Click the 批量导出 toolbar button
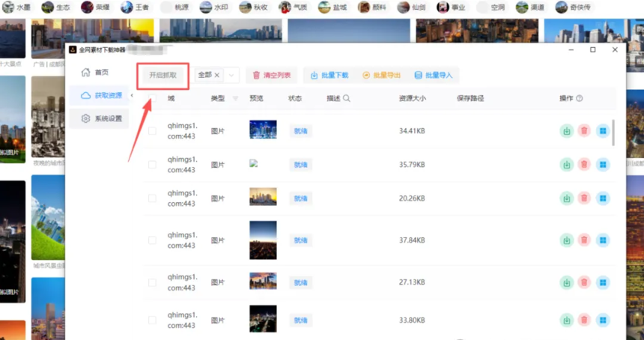This screenshot has height=340, width=644. pos(381,76)
